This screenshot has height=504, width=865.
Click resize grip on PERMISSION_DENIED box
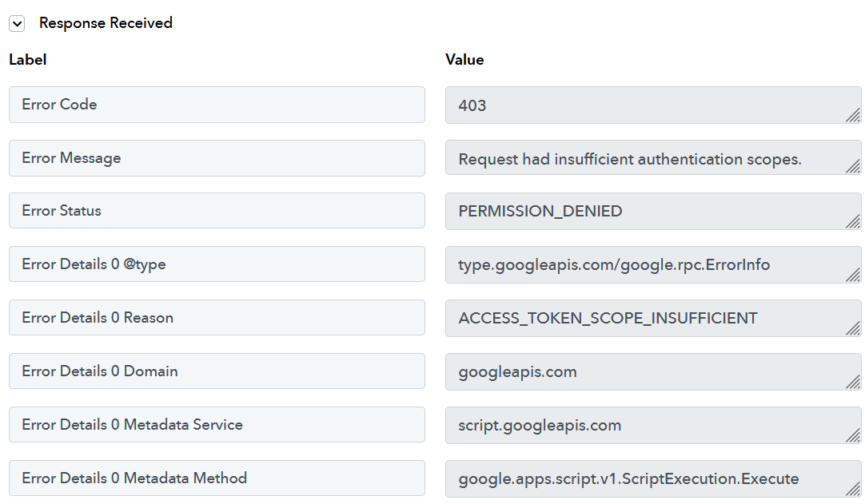point(854,221)
